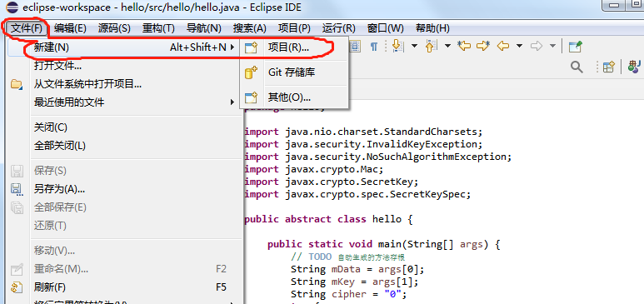Click the magnifier search icon
The image size is (644, 304).
(577, 67)
